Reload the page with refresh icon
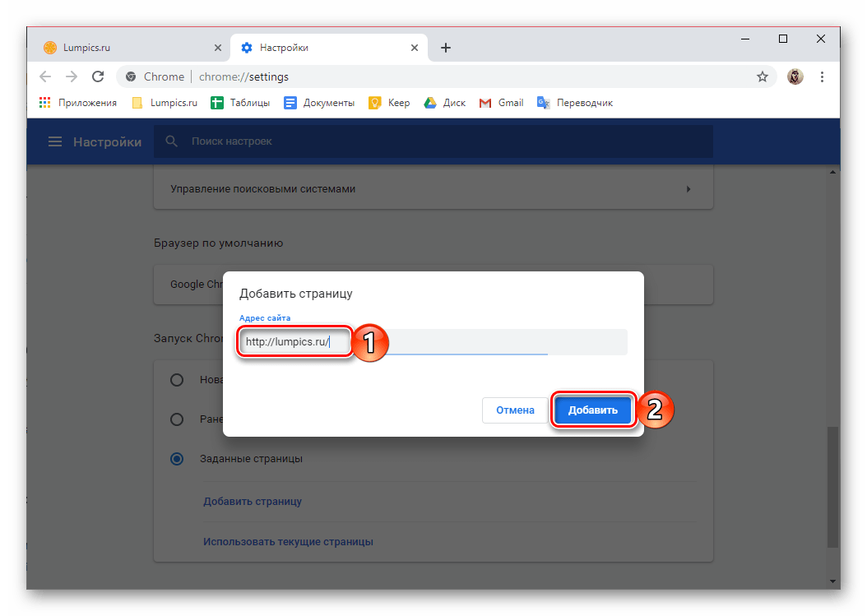Image resolution: width=867 pixels, height=616 pixels. [98, 76]
